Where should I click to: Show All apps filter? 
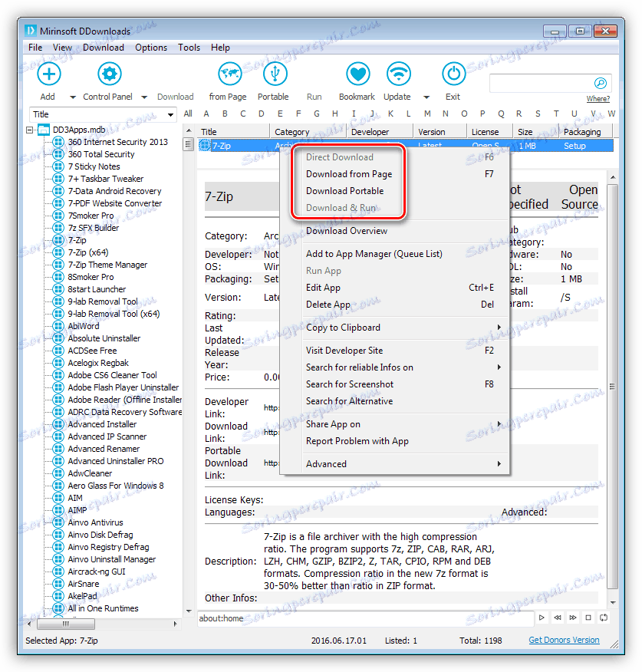tap(188, 114)
